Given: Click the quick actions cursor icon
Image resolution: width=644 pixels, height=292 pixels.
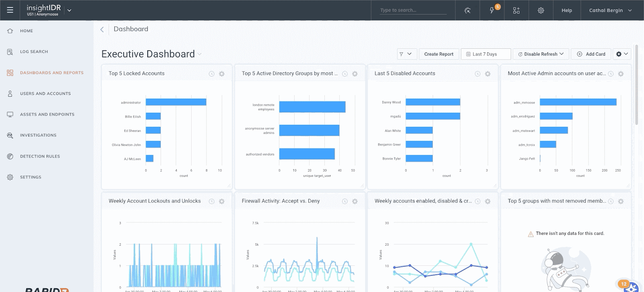Looking at the screenshot, I should pyautogui.click(x=467, y=10).
